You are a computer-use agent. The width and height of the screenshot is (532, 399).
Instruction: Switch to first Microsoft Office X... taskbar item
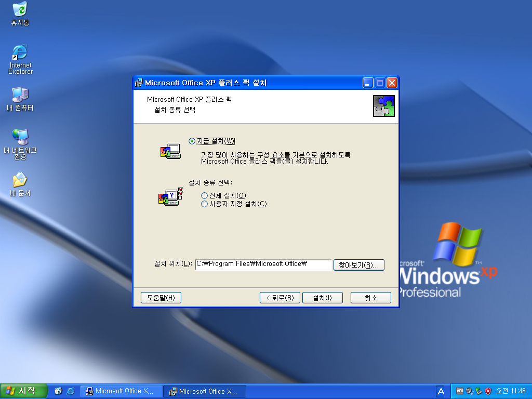[x=121, y=391]
